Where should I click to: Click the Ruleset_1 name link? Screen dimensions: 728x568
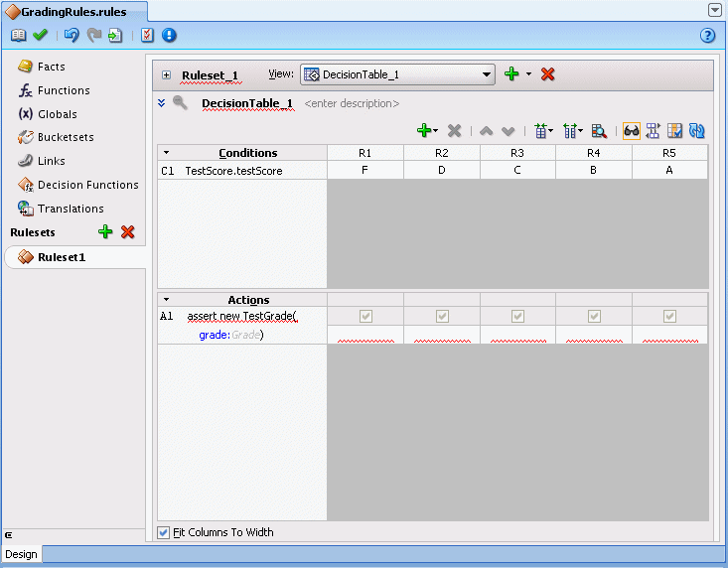point(210,75)
